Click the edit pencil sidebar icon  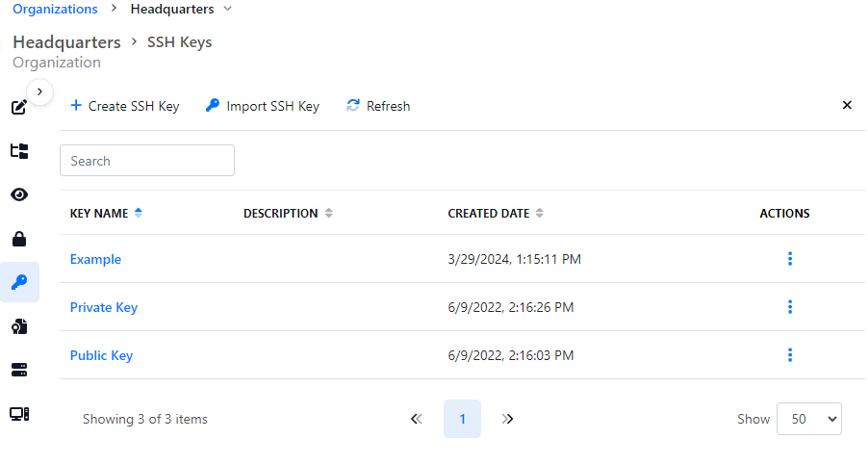click(19, 107)
